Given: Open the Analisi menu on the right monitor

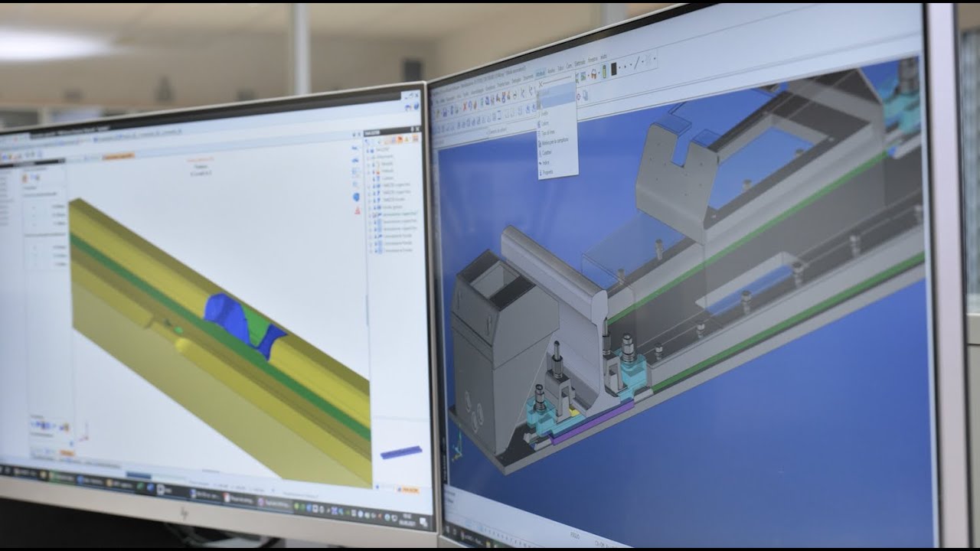Looking at the screenshot, I should point(551,69).
